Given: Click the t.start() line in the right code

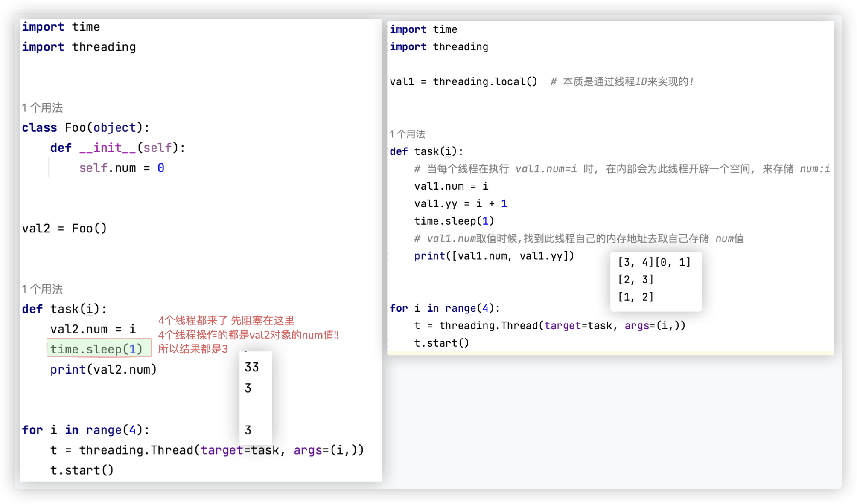Looking at the screenshot, I should pos(441,343).
